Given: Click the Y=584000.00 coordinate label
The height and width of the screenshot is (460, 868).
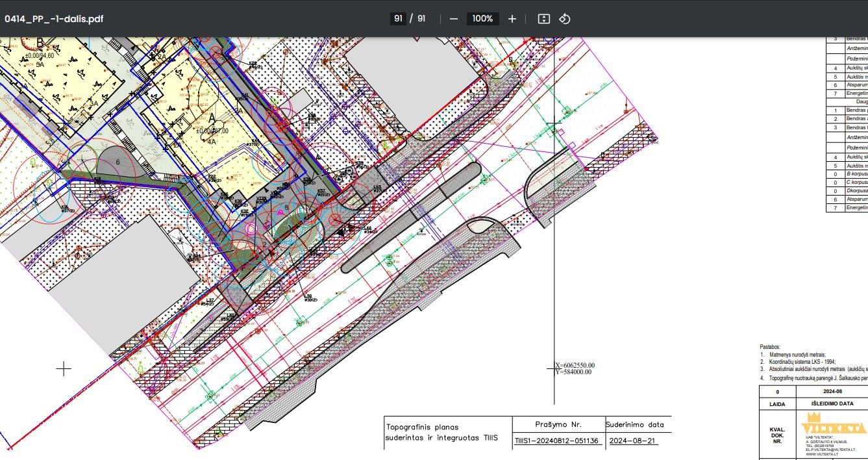Looking at the screenshot, I should (x=574, y=373).
